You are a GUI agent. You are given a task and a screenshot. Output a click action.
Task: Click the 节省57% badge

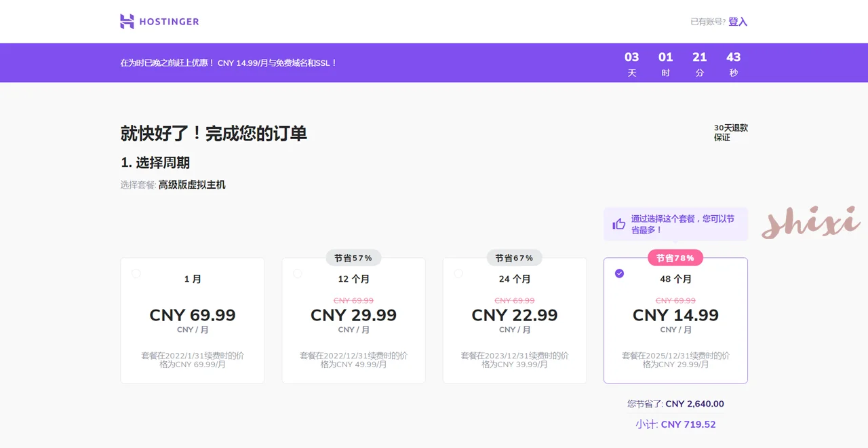click(x=353, y=258)
